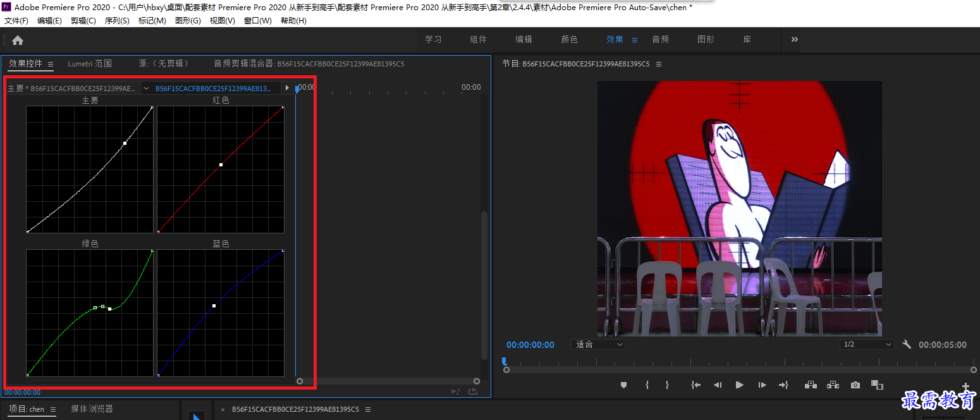Export frame with camera icon

pyautogui.click(x=855, y=385)
